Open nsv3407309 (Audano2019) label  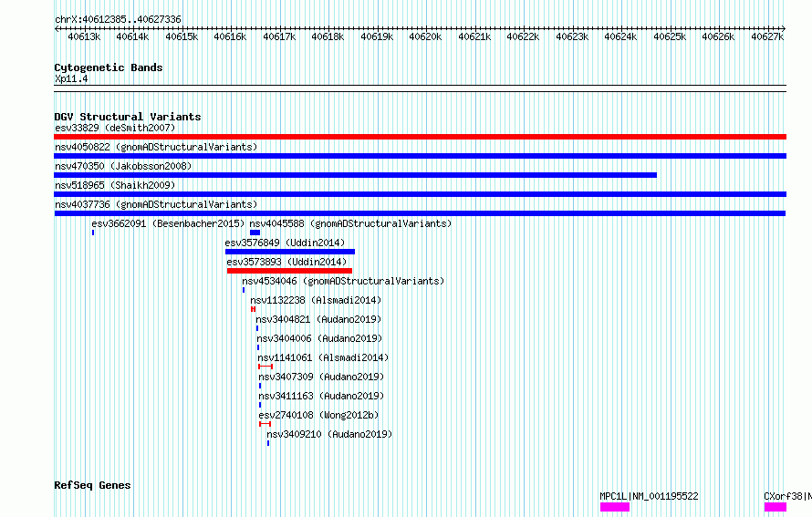pos(321,377)
